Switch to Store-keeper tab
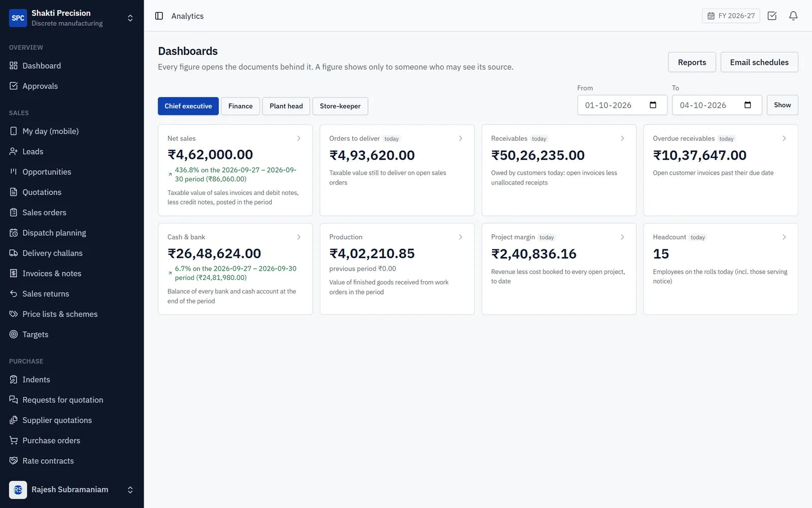Image resolution: width=812 pixels, height=508 pixels. tap(340, 106)
